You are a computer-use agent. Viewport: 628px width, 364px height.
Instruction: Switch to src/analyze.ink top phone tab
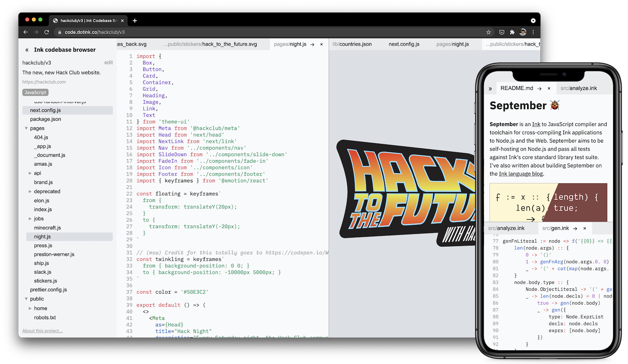coord(579,88)
